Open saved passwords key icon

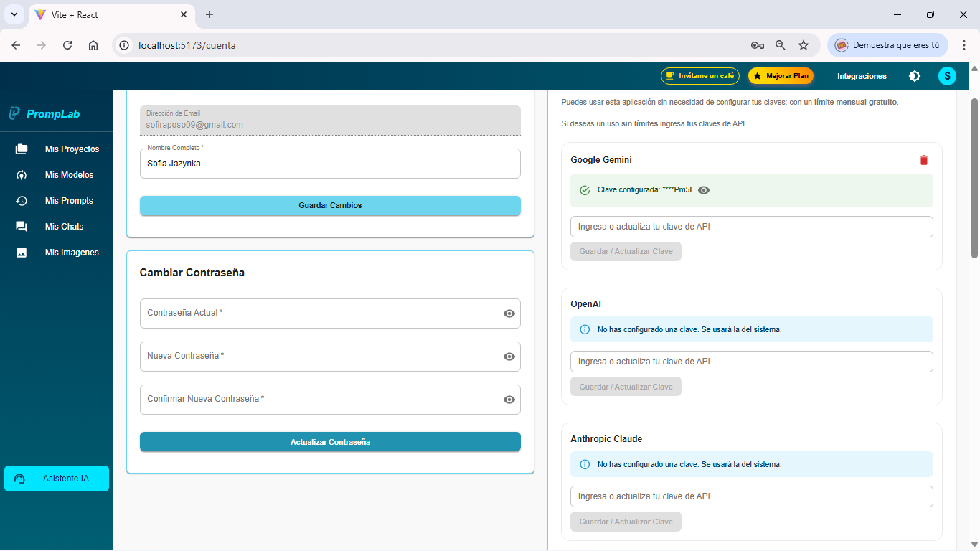coord(758,45)
